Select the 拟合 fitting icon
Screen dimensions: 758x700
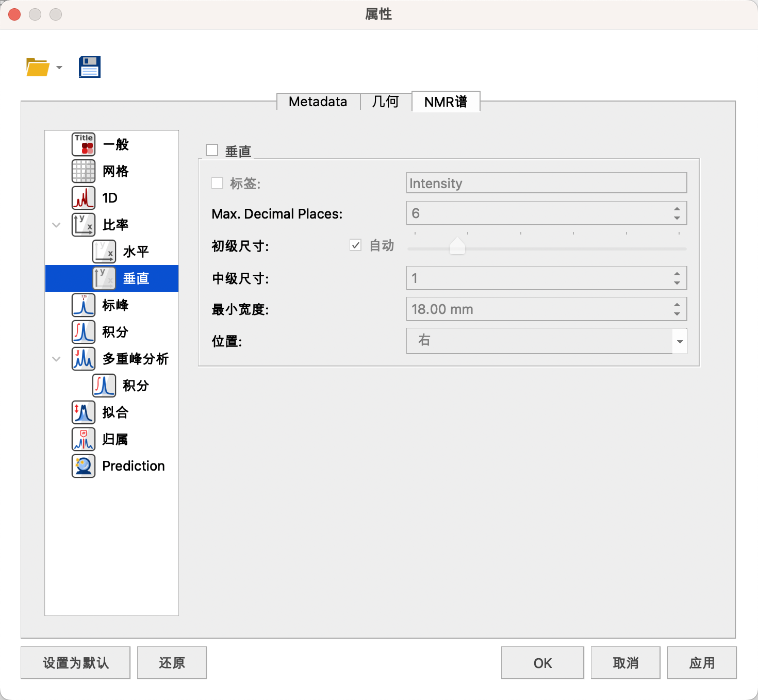click(x=84, y=412)
